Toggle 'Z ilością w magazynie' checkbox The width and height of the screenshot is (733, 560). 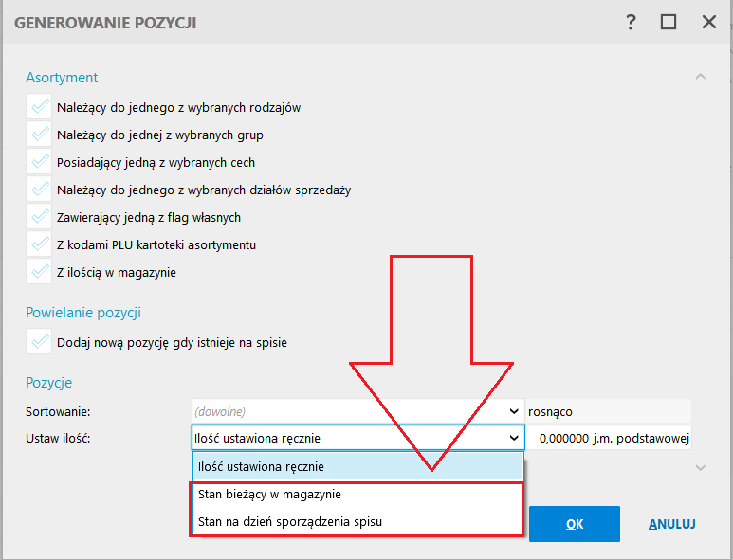[40, 272]
